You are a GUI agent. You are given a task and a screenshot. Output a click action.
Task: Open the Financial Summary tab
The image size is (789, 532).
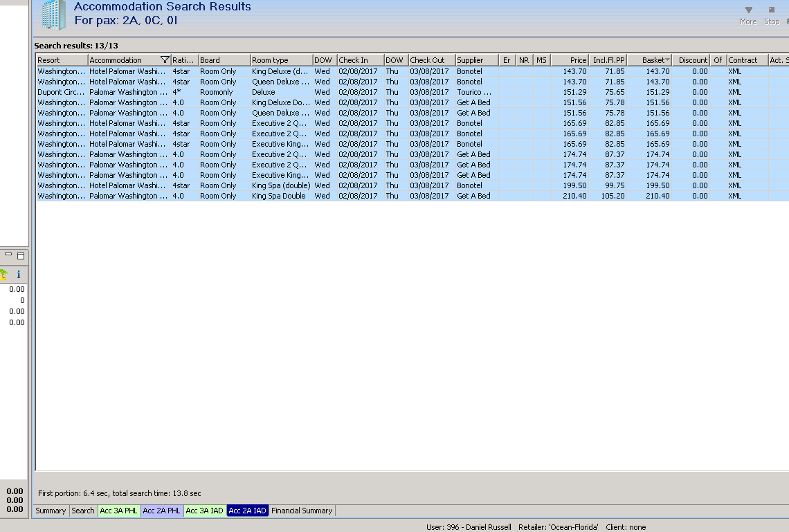coord(302,511)
